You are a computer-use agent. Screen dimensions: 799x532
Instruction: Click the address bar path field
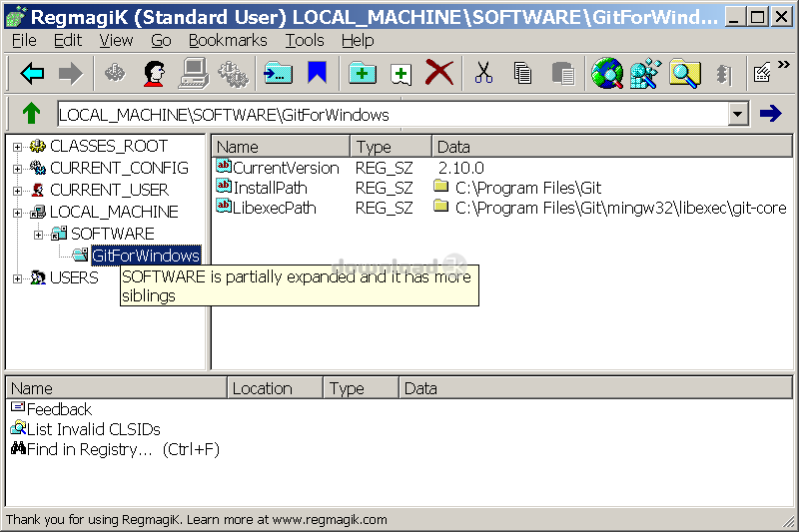393,115
